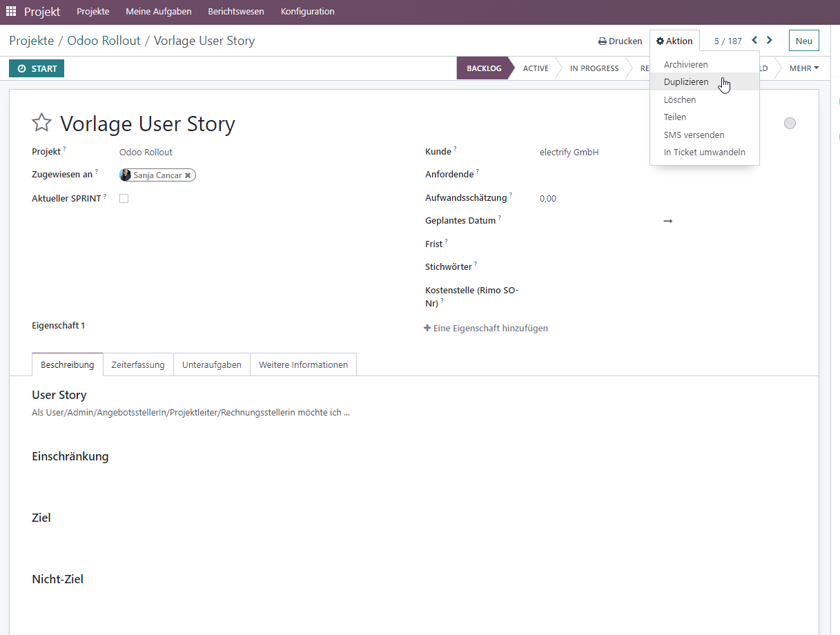The image size is (840, 635).
Task: Click the Odoo Rollout project field
Action: [x=146, y=152]
